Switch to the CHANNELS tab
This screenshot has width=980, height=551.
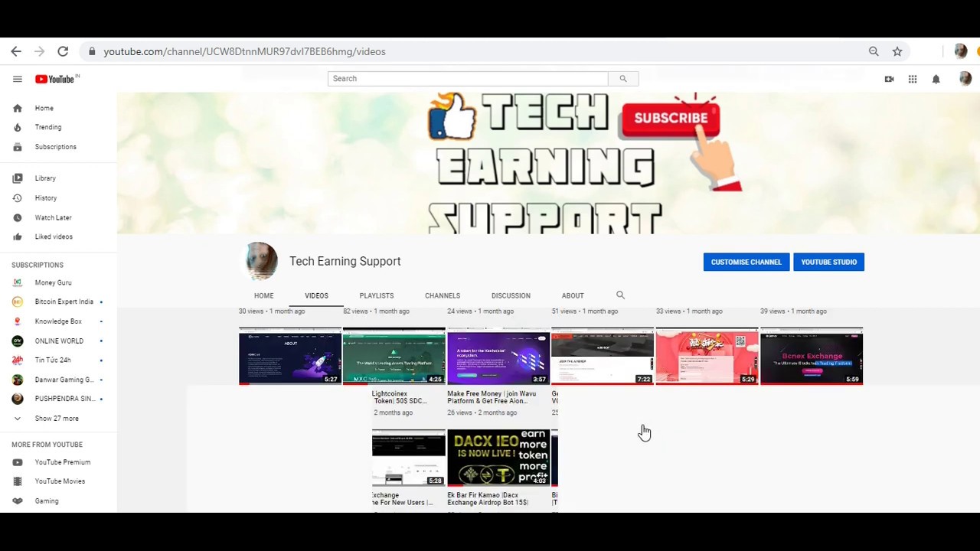443,295
